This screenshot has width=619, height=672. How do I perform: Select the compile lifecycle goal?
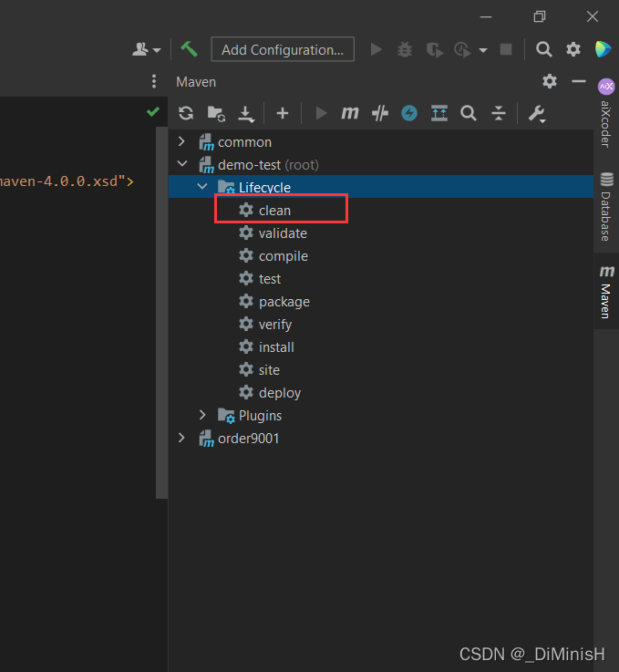tap(273, 256)
